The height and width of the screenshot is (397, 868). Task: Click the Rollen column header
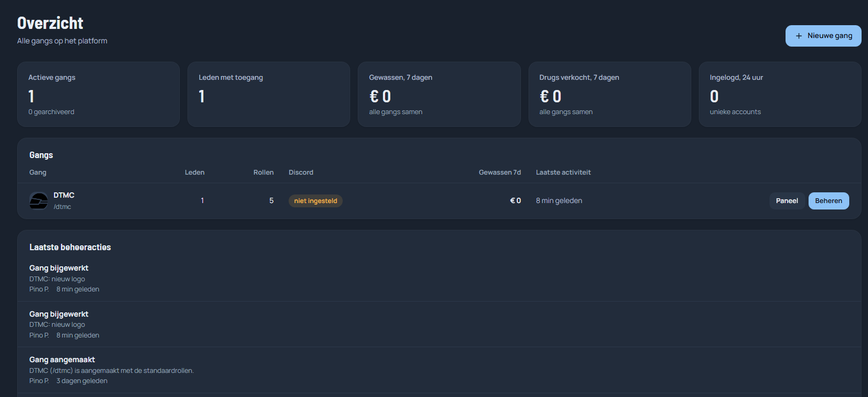[263, 173]
